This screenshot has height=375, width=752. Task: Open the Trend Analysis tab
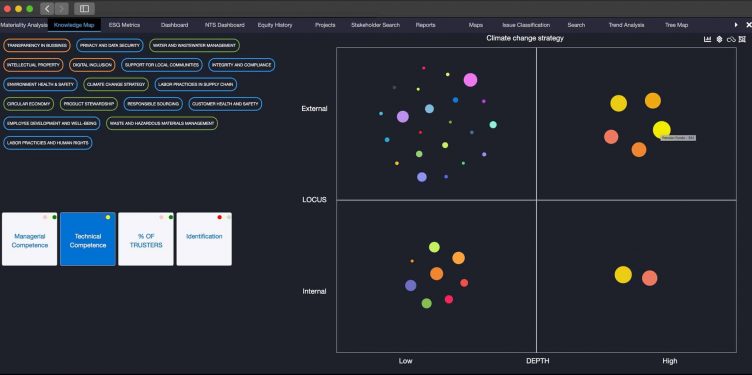click(x=626, y=25)
